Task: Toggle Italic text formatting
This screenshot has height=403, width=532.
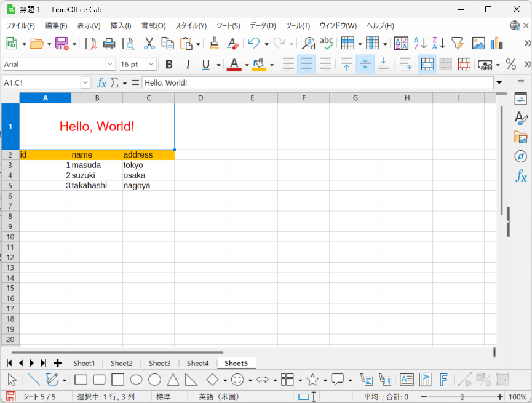Action: point(188,64)
